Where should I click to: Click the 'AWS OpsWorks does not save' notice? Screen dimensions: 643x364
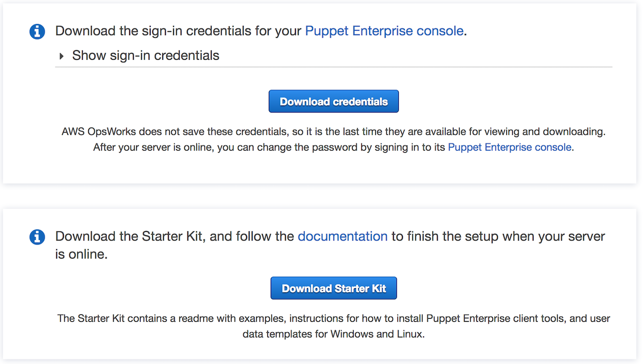(171, 132)
